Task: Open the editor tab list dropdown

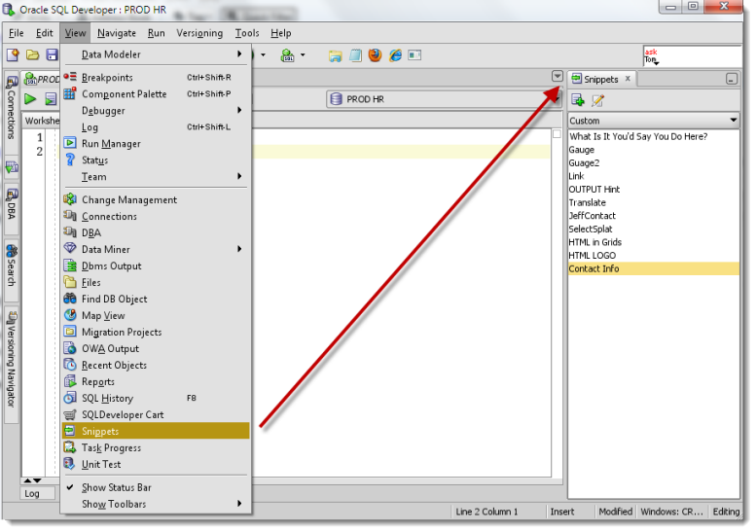Action: [x=558, y=76]
